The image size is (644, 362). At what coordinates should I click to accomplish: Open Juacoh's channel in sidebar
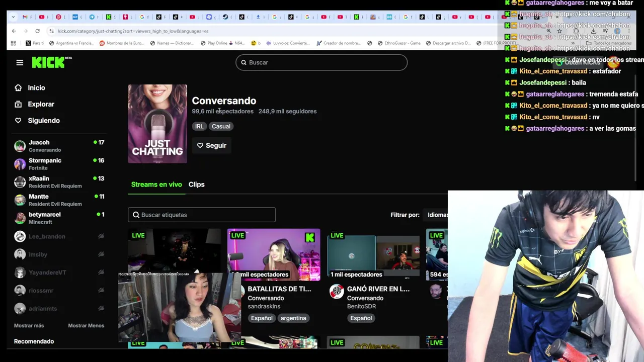click(59, 146)
